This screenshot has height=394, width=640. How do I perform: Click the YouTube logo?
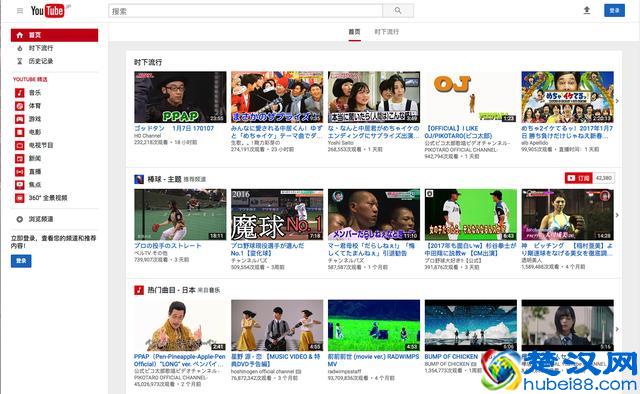pos(48,11)
